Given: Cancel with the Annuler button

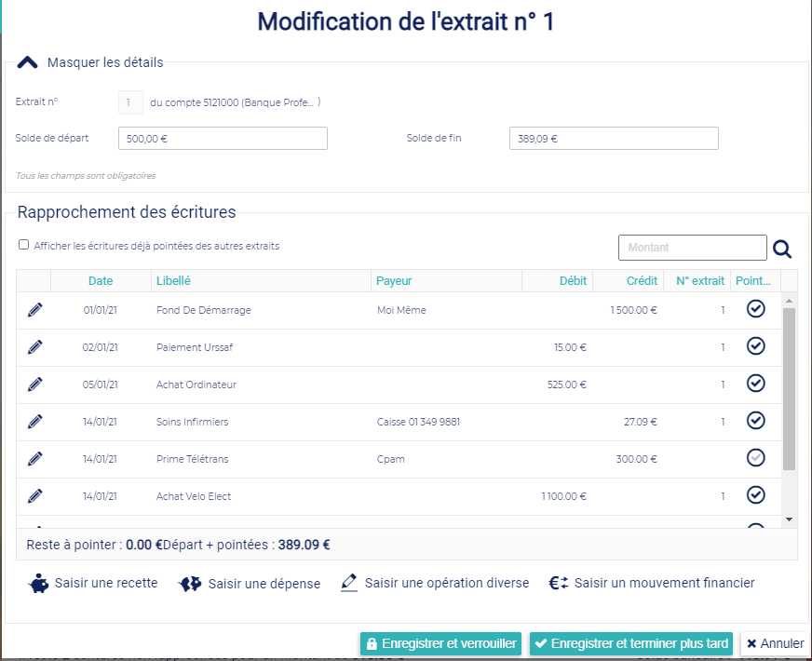Looking at the screenshot, I should [775, 643].
